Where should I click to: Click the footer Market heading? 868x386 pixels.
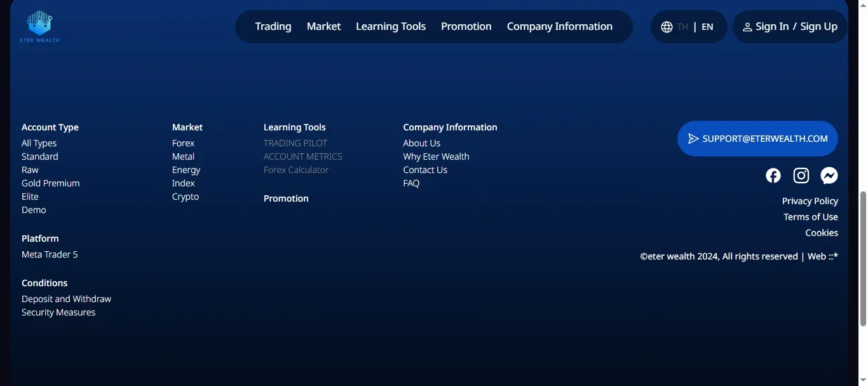click(x=187, y=127)
